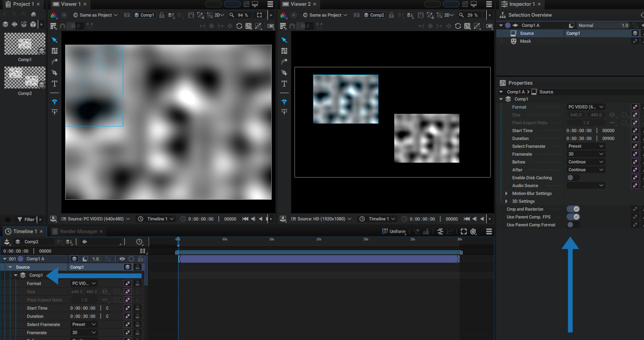The image size is (644, 340).
Task: Select the arrow tool in Viewer 2
Action: tap(284, 40)
